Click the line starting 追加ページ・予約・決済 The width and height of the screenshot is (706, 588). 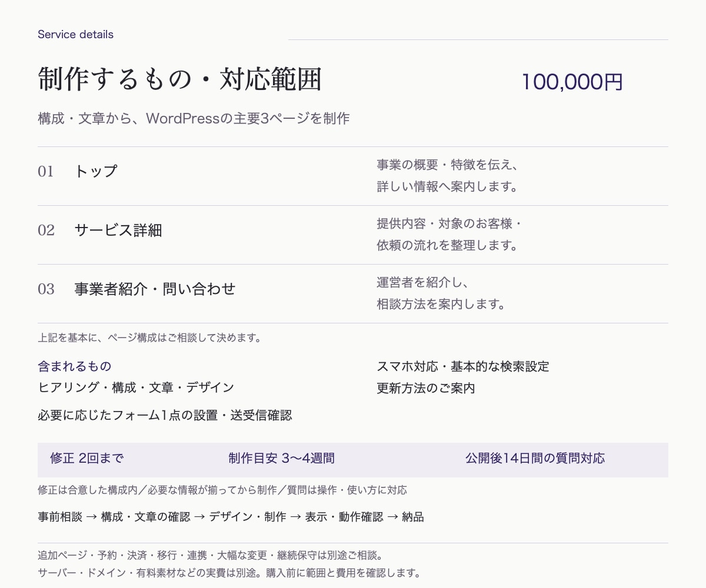[x=211, y=555]
